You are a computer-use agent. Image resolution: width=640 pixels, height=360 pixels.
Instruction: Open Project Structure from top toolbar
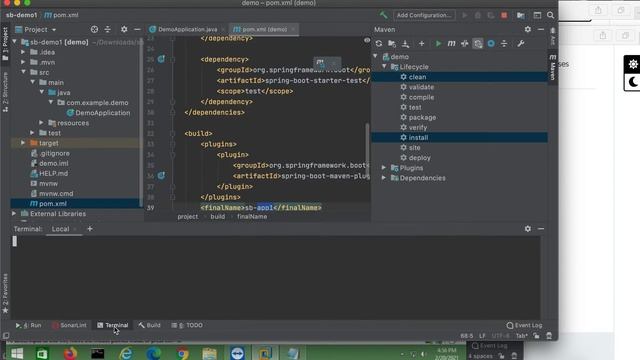[x=520, y=15]
